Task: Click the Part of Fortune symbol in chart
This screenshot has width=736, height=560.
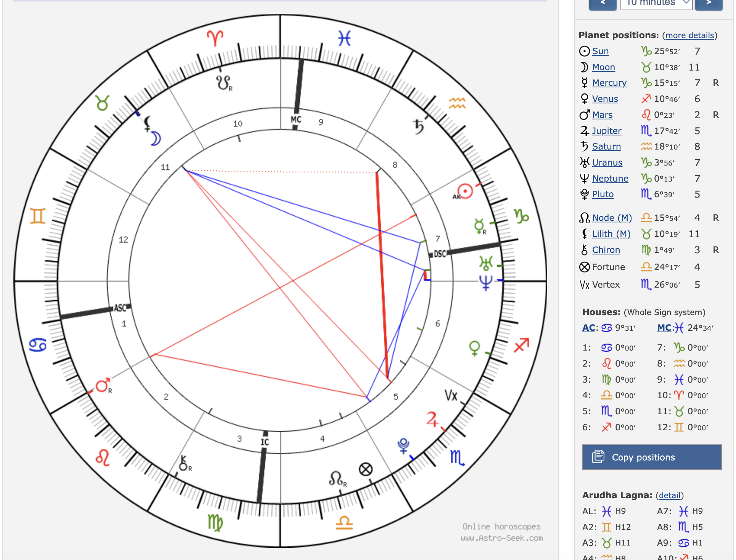Action: (x=365, y=469)
